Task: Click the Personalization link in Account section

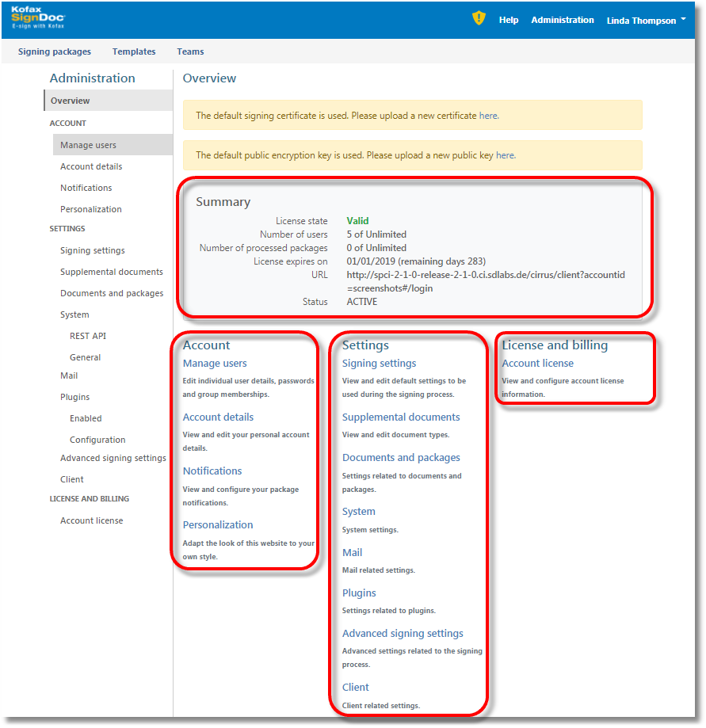Action: pyautogui.click(x=218, y=525)
